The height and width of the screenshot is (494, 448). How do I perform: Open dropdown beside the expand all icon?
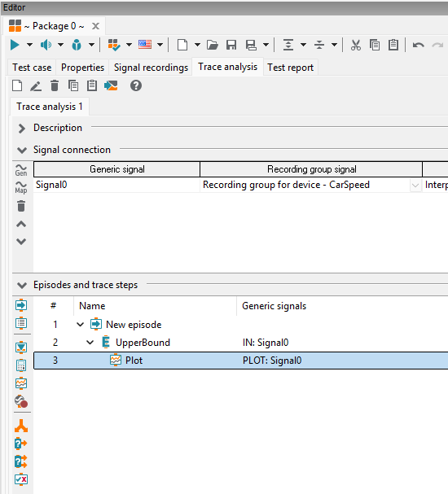click(303, 45)
